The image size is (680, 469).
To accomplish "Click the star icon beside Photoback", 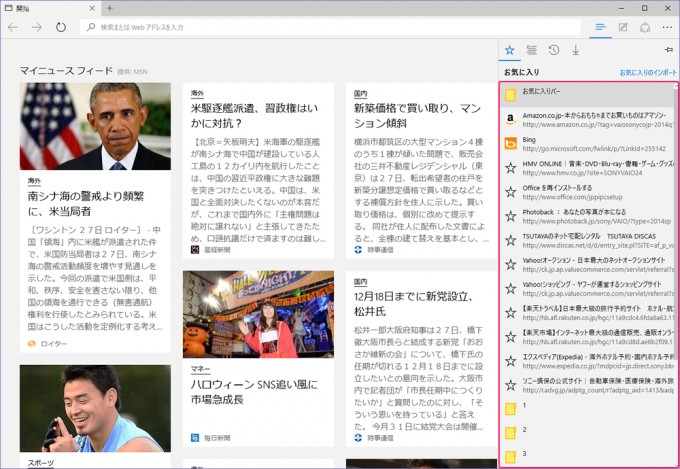I will (511, 216).
